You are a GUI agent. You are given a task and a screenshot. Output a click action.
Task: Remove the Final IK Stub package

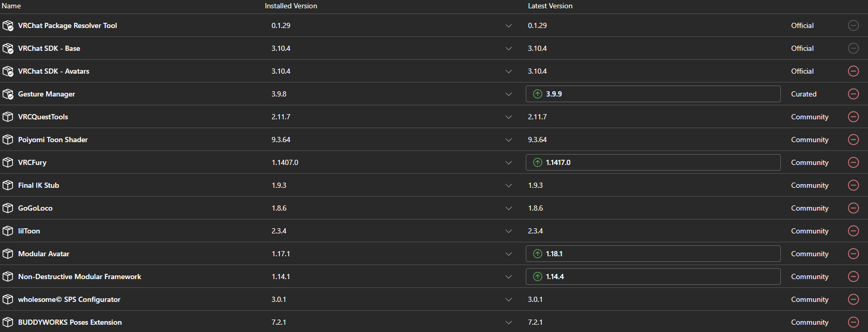[853, 185]
